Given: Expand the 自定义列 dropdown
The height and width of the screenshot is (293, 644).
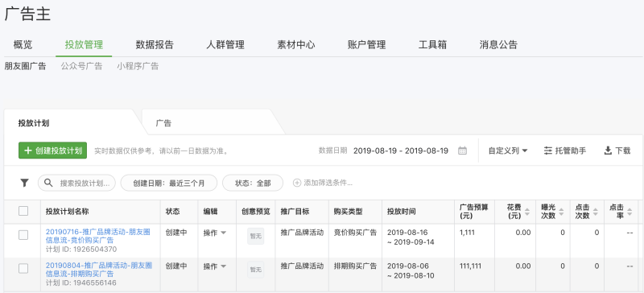Looking at the screenshot, I should coord(508,151).
